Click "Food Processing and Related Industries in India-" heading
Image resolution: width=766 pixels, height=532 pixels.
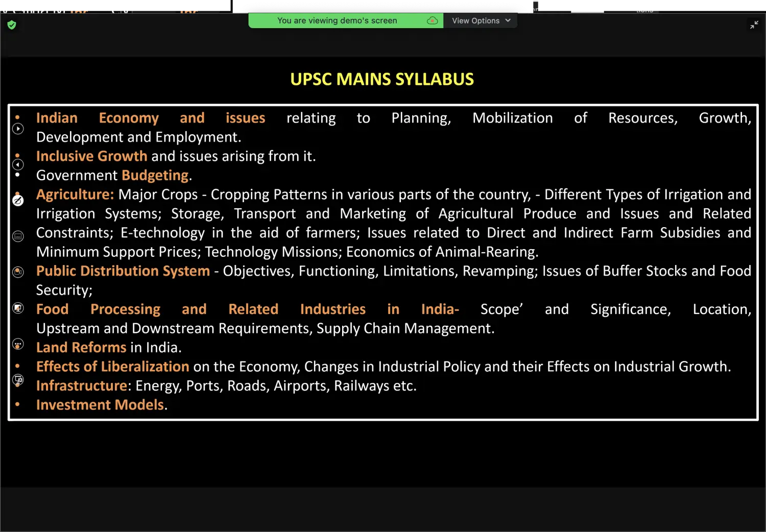(x=248, y=309)
